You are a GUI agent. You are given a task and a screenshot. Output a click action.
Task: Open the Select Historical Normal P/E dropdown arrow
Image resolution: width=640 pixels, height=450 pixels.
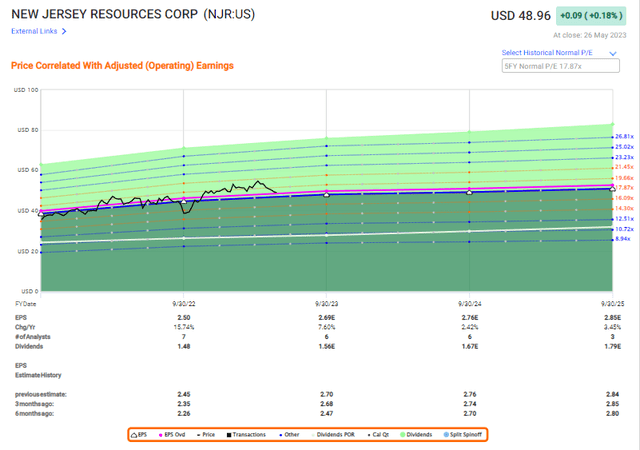(613, 53)
